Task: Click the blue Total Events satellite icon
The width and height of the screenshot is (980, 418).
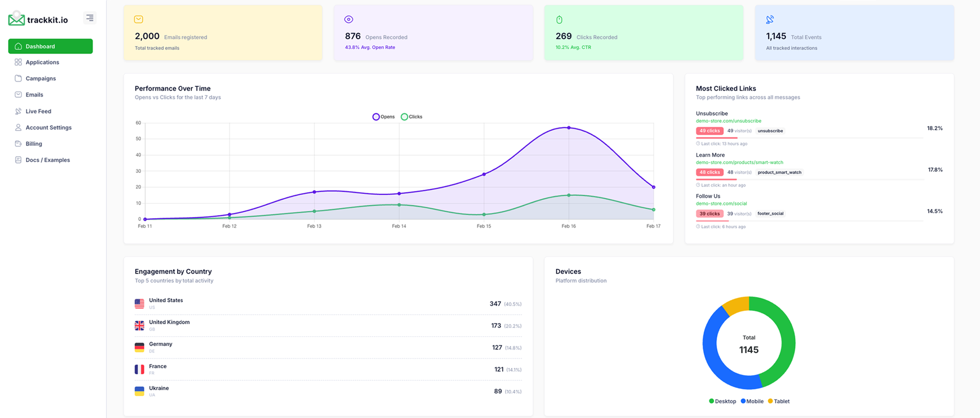Action: click(x=769, y=19)
